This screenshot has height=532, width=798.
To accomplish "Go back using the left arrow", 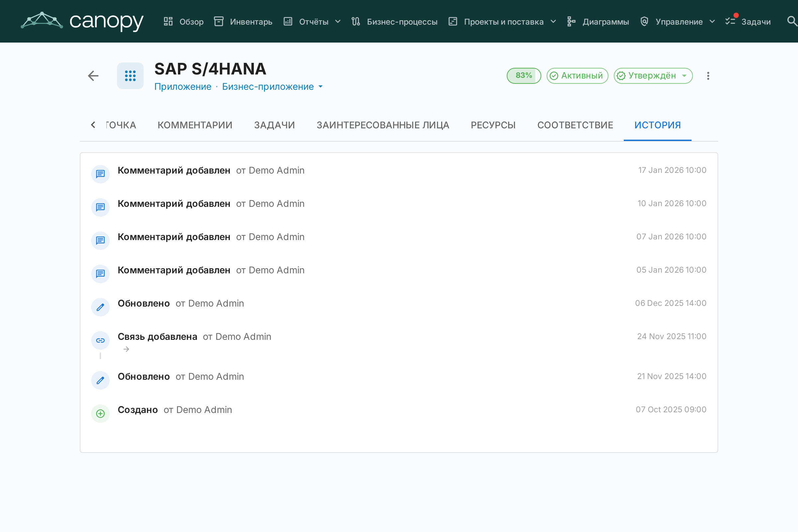I will point(93,76).
